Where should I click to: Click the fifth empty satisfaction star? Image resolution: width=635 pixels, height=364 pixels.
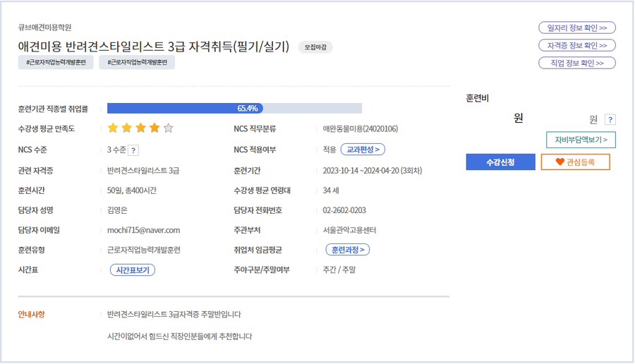[x=169, y=128]
